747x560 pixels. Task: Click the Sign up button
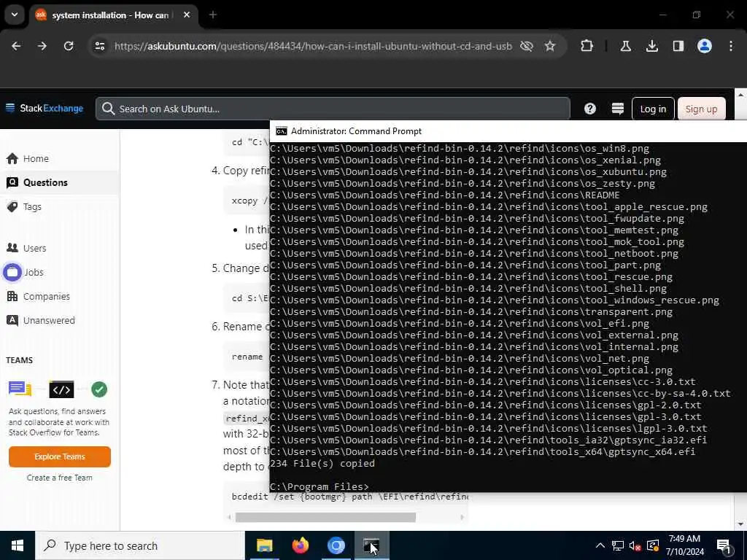[x=701, y=109]
